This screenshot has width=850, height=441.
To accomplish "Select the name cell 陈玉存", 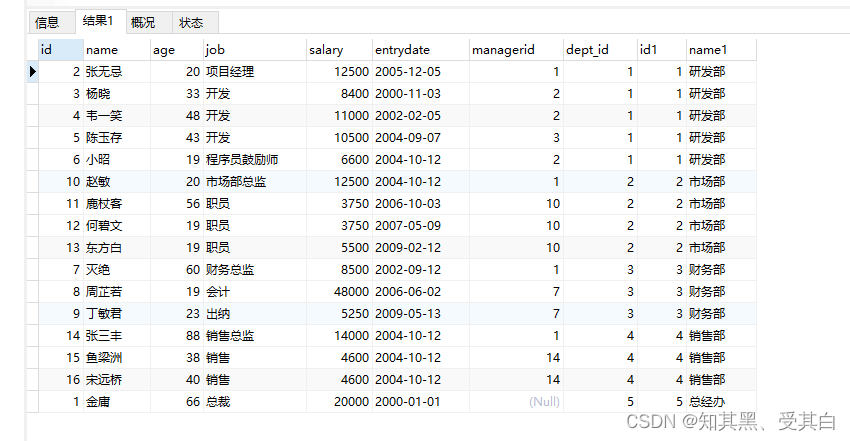I will (117, 138).
